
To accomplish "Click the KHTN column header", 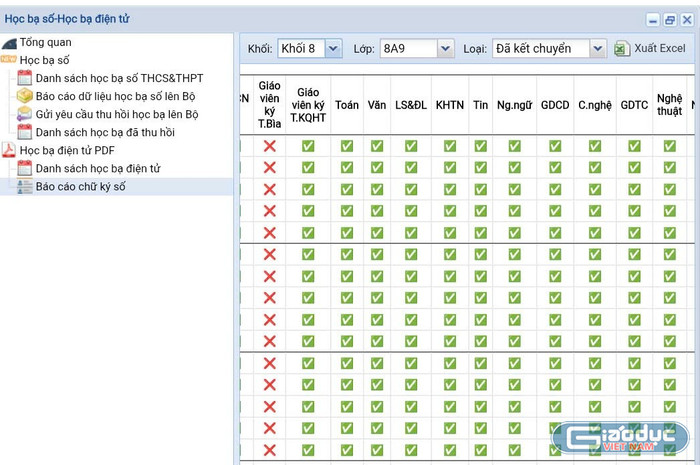I will pos(450,105).
